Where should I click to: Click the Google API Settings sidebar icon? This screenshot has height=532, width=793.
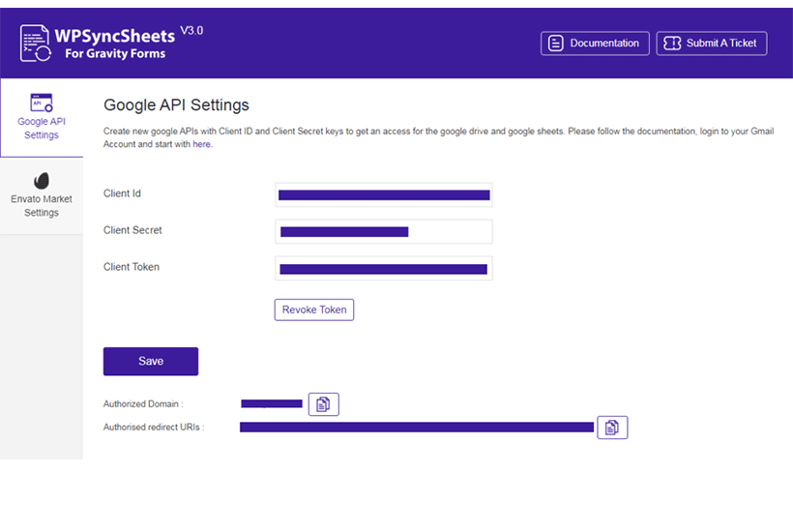click(42, 103)
